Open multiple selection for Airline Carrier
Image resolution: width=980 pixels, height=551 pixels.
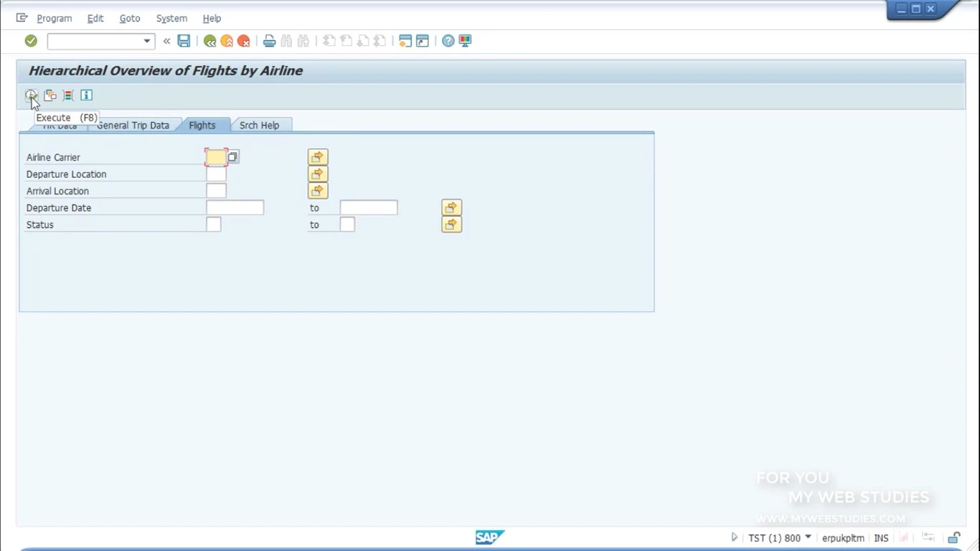[318, 157]
